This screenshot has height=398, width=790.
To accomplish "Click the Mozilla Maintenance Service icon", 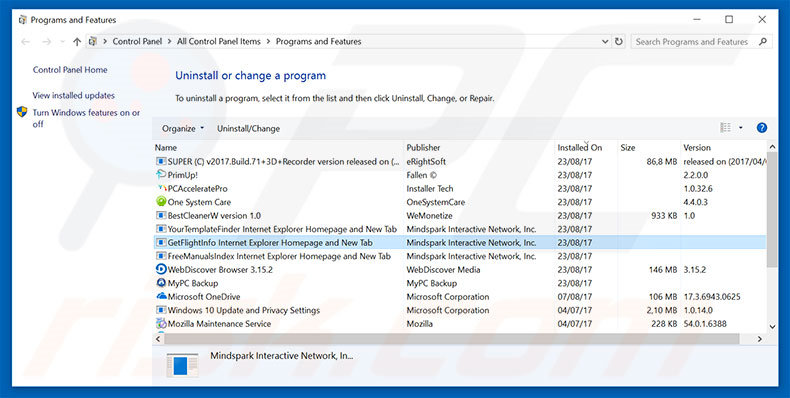I will coord(161,323).
